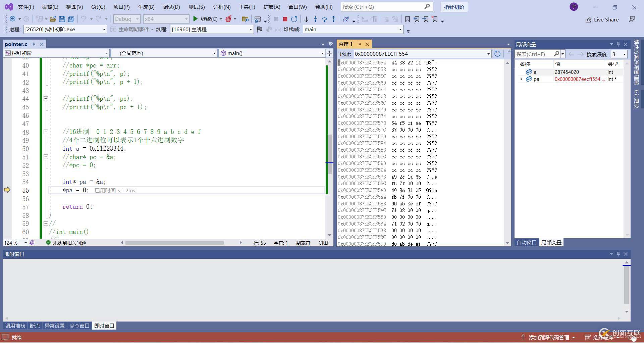Switch to the 自动窗口 tab
Screen dimensions: 644x343
526,242
